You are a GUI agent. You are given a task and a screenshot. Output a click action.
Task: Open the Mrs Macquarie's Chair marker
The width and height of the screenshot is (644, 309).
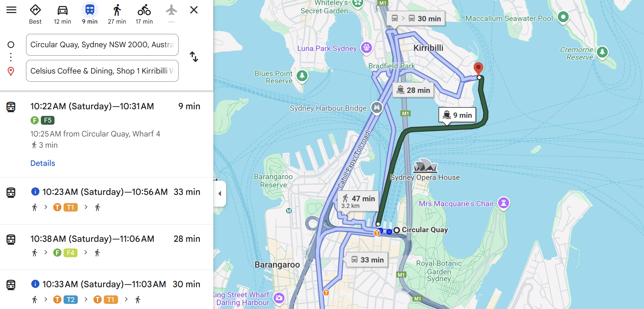click(x=504, y=203)
